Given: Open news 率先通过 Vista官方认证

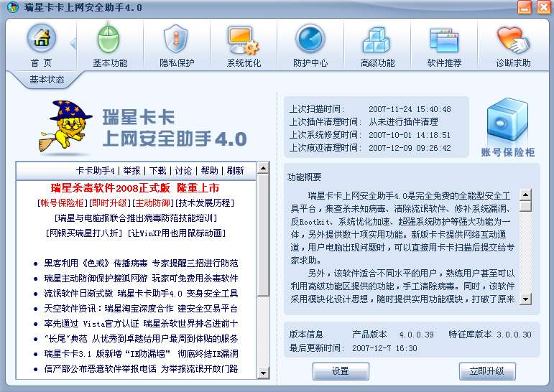Looking at the screenshot, I should coord(141,324).
